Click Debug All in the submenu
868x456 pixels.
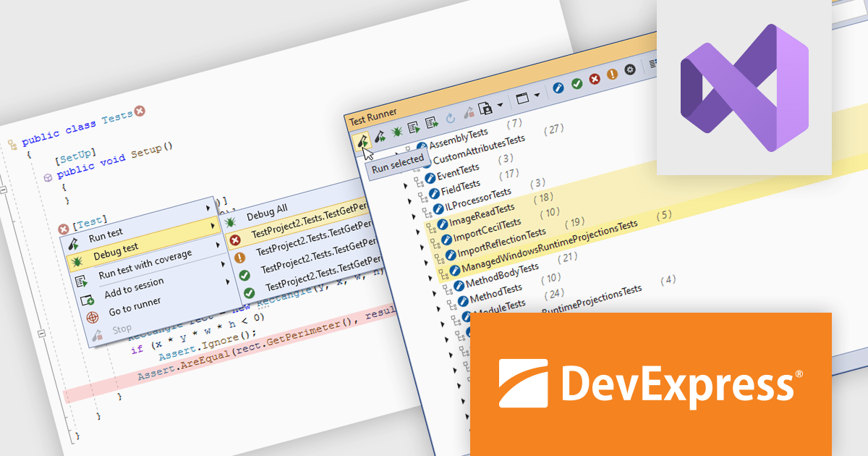pyautogui.click(x=267, y=214)
